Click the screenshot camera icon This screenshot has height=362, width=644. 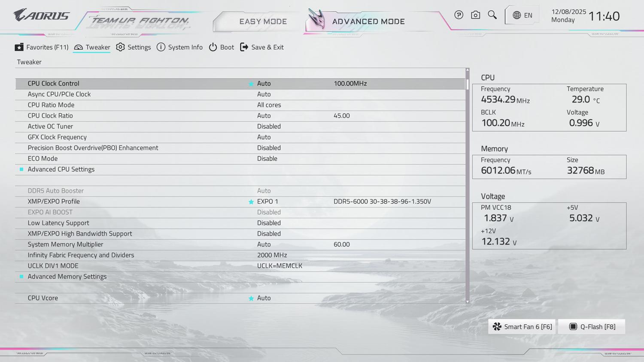coord(475,15)
